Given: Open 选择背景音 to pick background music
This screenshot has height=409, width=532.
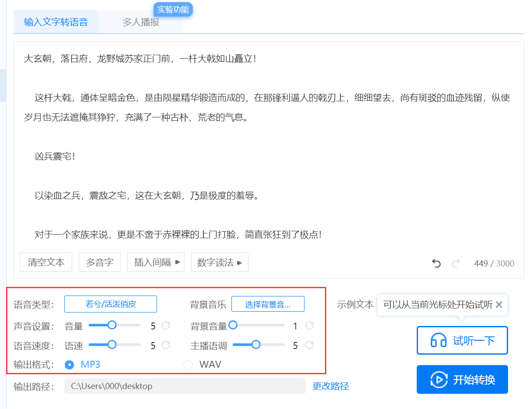Looking at the screenshot, I should 268,304.
